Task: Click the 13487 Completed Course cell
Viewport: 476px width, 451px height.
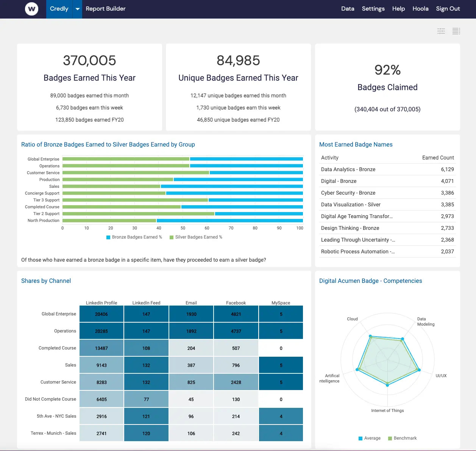Action: [x=101, y=348]
